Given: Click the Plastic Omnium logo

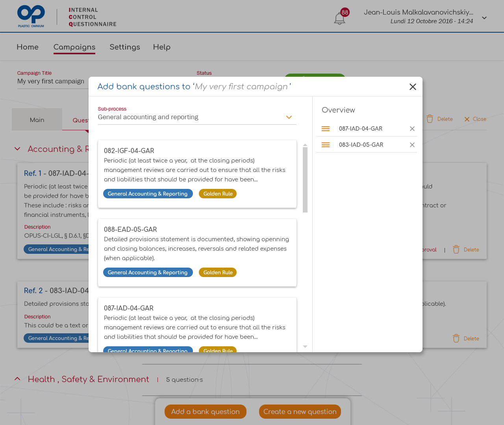Looking at the screenshot, I should coord(31,16).
